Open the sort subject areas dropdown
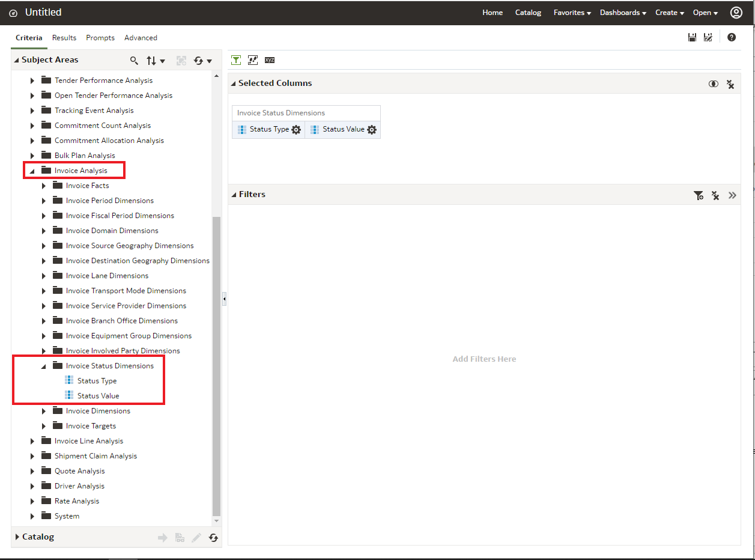Viewport: 755px width, 560px height. [156, 61]
